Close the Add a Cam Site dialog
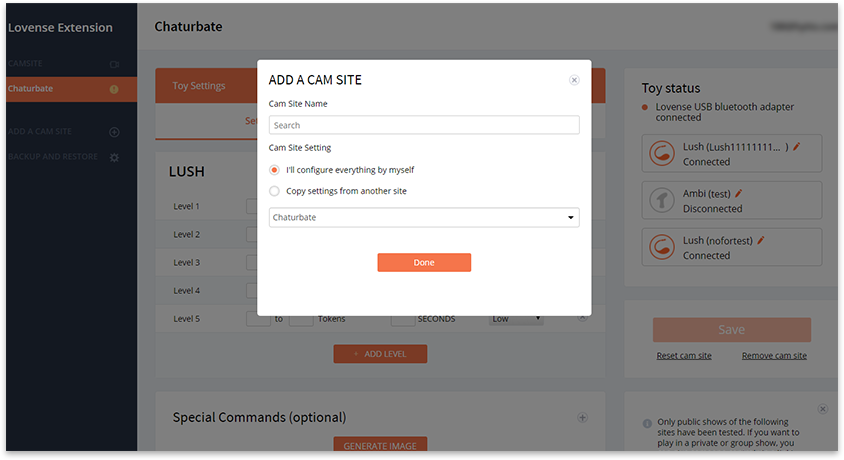Viewport: 844px width, 460px height. 574,80
